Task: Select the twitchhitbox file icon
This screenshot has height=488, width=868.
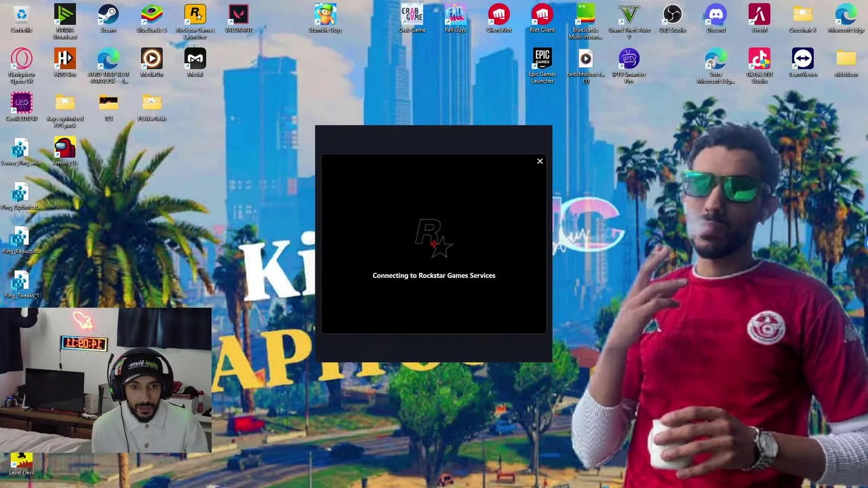Action: 586,66
